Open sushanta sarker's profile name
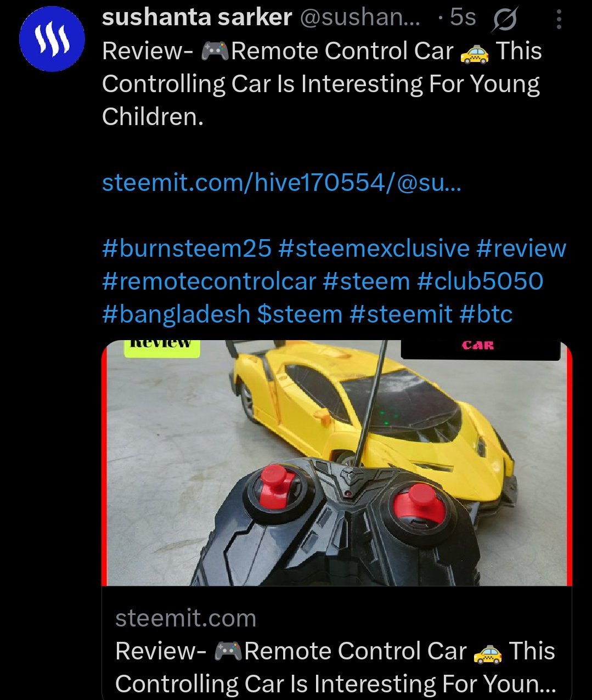The width and height of the screenshot is (592, 700). tap(197, 18)
